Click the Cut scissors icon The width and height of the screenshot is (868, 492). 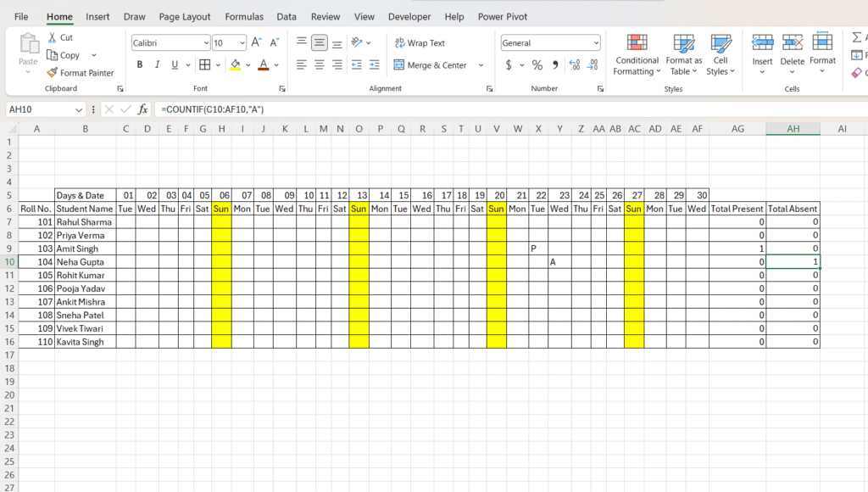(x=52, y=37)
